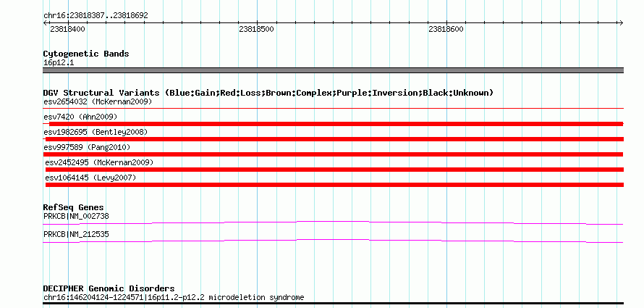Open variant esv1982695 (Bentley2008) label
The width and height of the screenshot is (644, 308).
[96, 132]
